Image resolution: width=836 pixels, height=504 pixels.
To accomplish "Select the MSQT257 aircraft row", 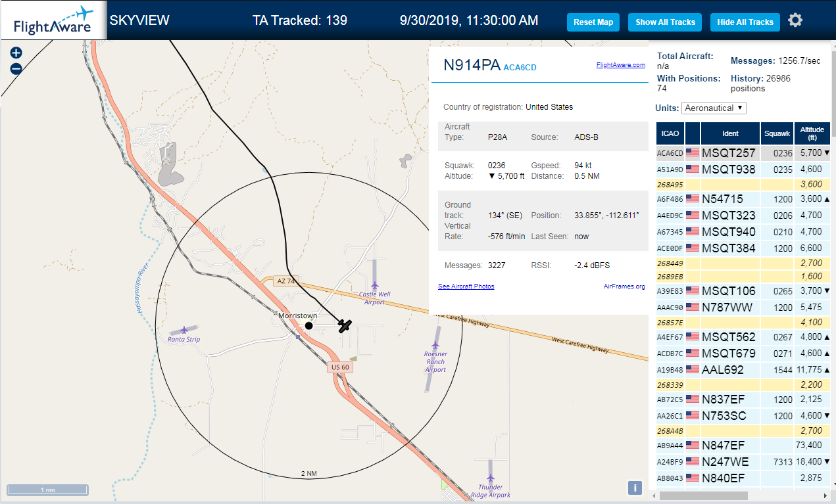I will pyautogui.click(x=743, y=152).
